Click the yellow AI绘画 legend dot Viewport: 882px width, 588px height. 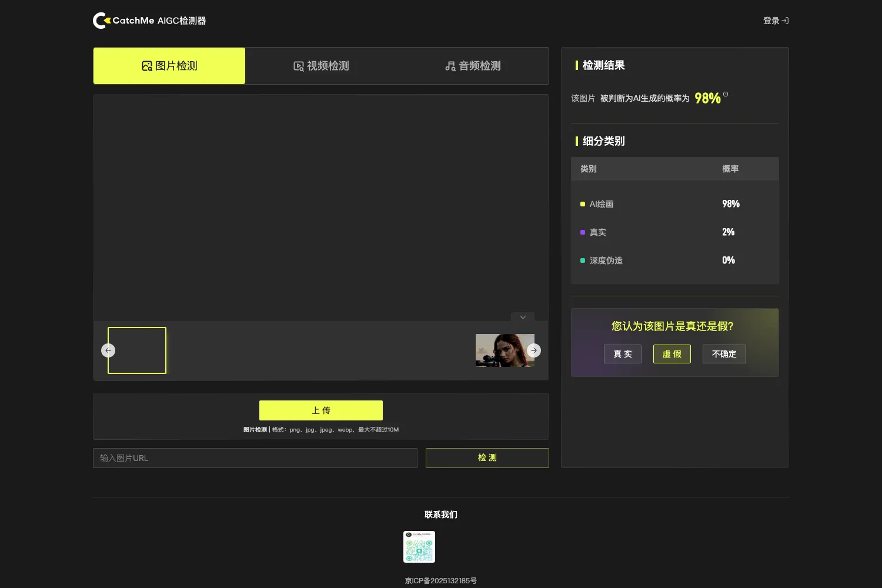tap(583, 204)
